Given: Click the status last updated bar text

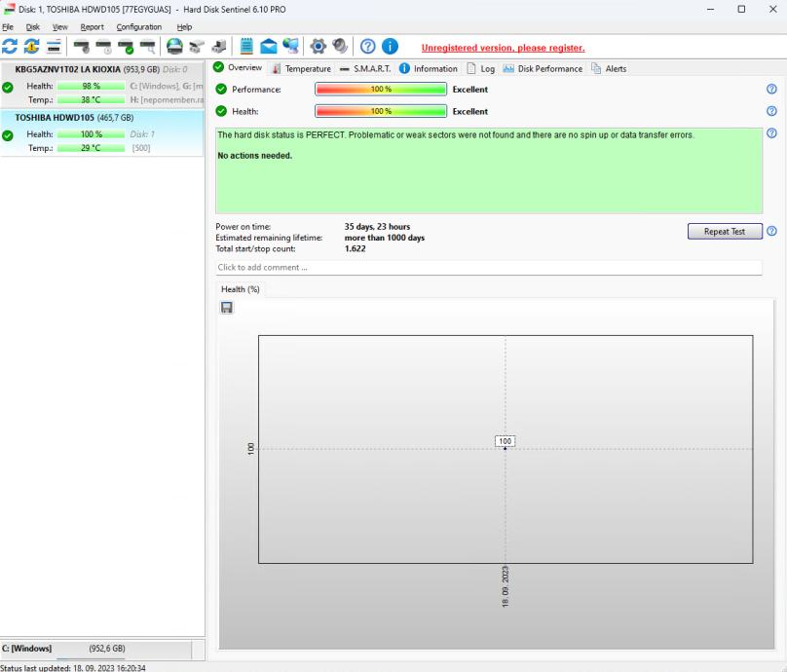Looking at the screenshot, I should [73, 668].
